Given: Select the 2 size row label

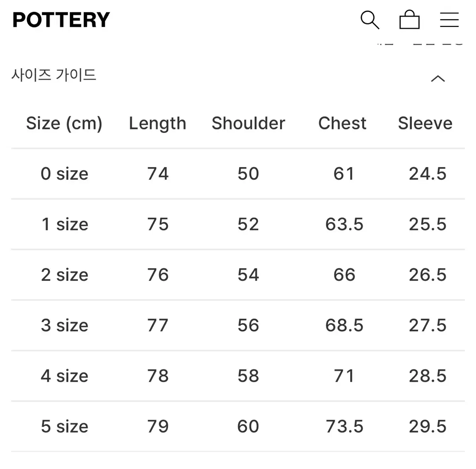Looking at the screenshot, I should coord(64,275).
